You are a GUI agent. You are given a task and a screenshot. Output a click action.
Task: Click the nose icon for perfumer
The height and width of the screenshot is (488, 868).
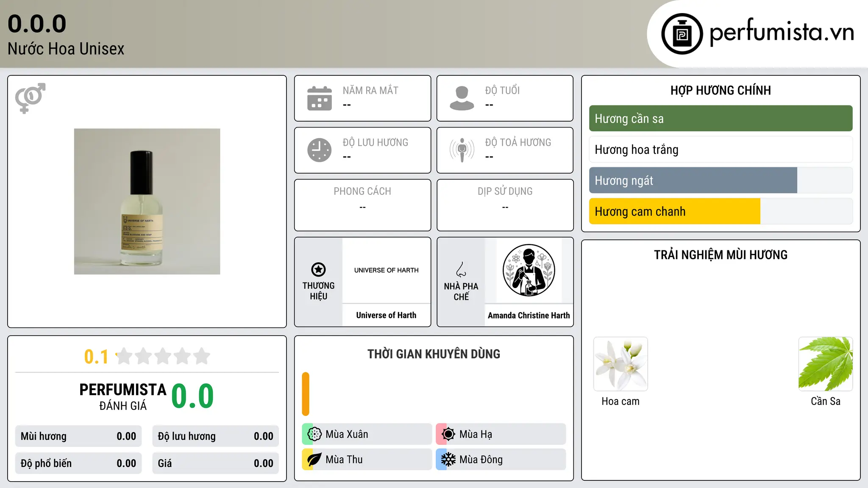tap(461, 269)
